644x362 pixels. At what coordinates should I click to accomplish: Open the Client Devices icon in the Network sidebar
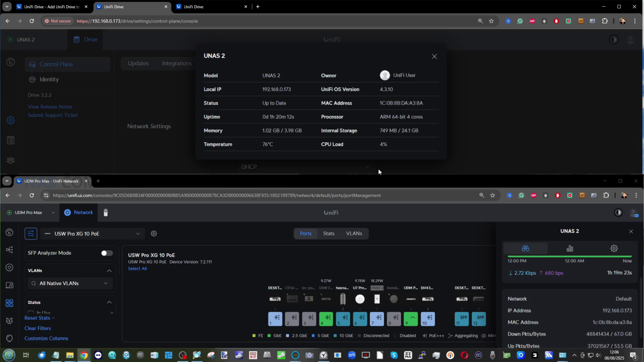(9, 285)
